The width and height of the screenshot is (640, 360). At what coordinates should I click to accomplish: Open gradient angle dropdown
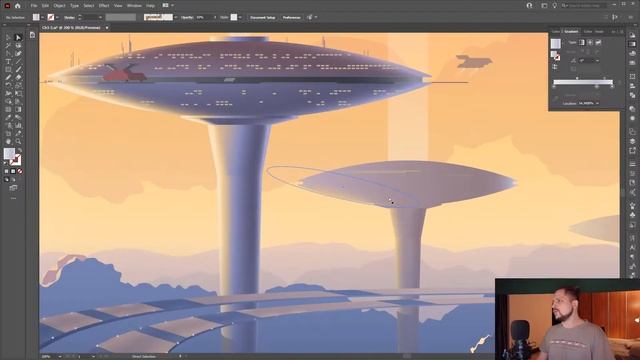pyautogui.click(x=598, y=61)
